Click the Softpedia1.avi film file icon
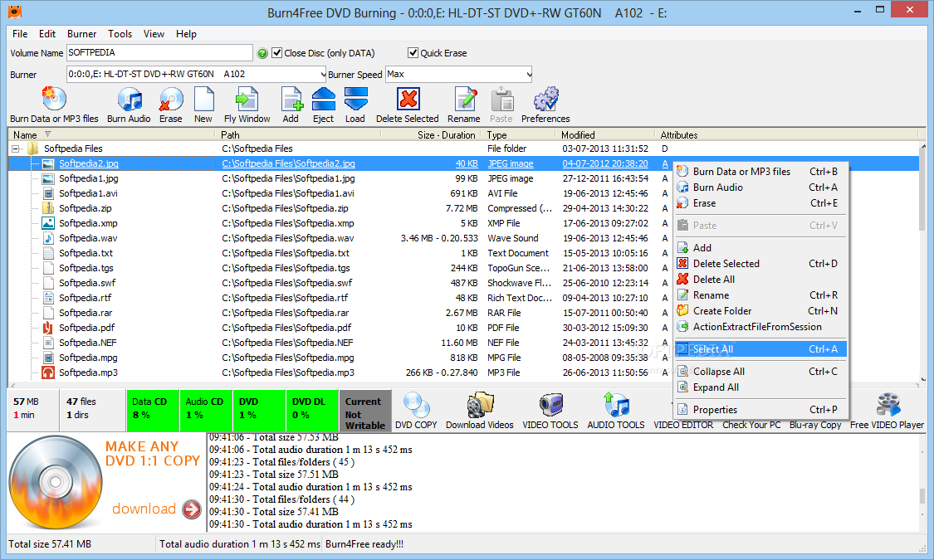Image resolution: width=934 pixels, height=560 pixels. 48,193
